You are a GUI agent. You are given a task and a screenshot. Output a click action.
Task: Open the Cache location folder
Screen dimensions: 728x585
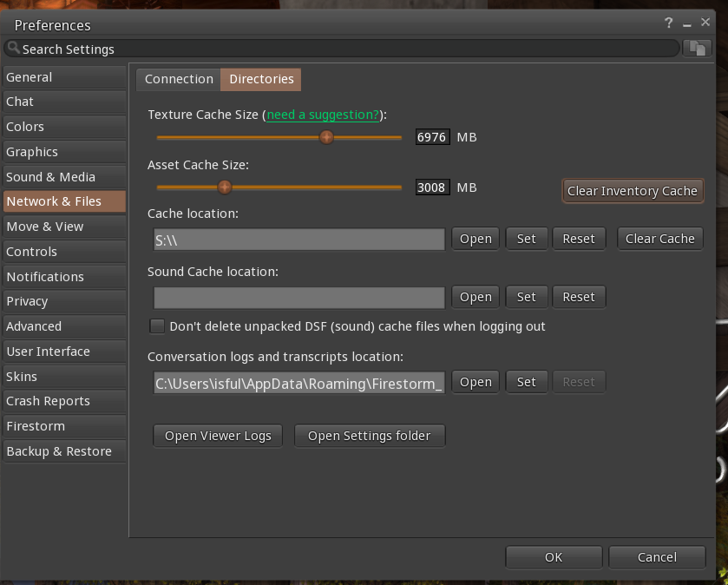475,239
